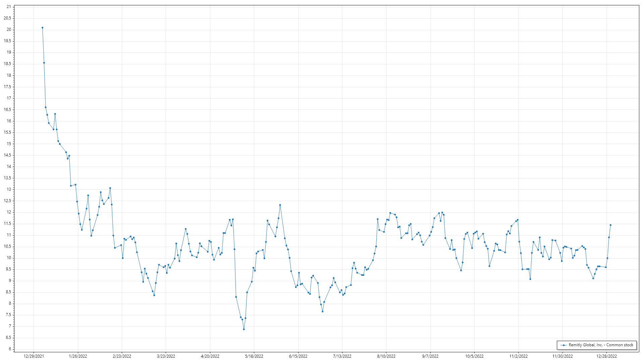Click the 10 label on the y-axis
Screen dimensions: 644x362
coord(9,258)
